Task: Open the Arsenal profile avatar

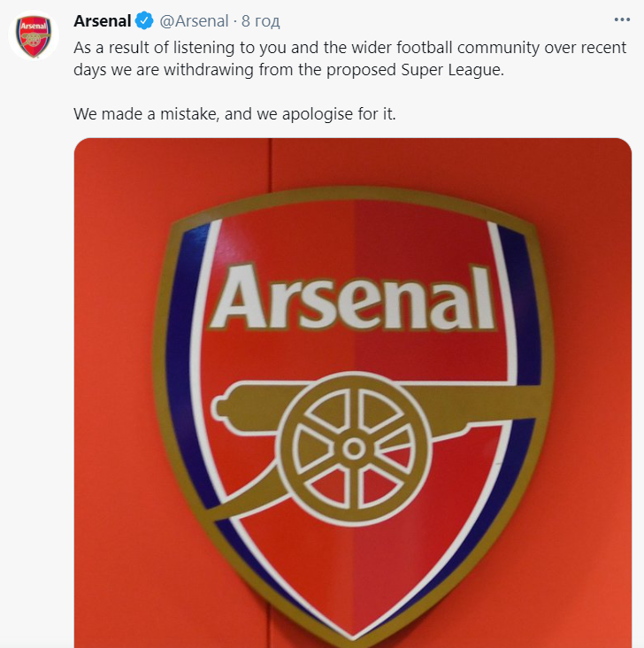Action: coord(34,35)
